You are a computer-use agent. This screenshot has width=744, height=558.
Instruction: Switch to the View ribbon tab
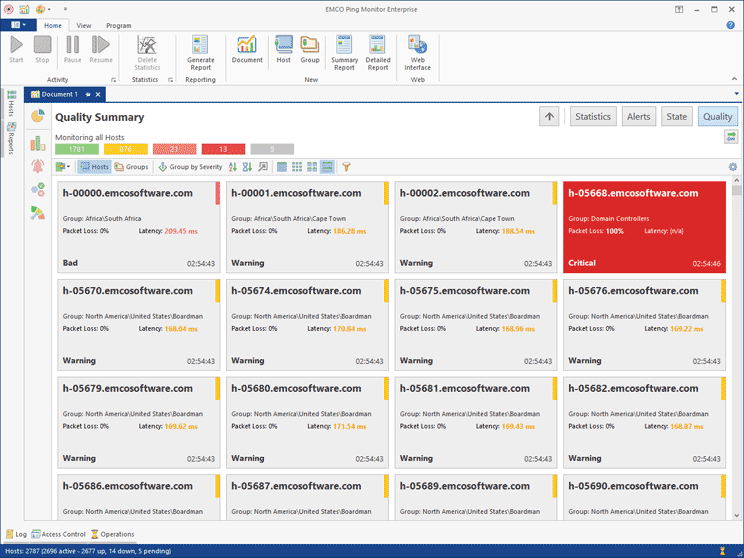point(84,25)
